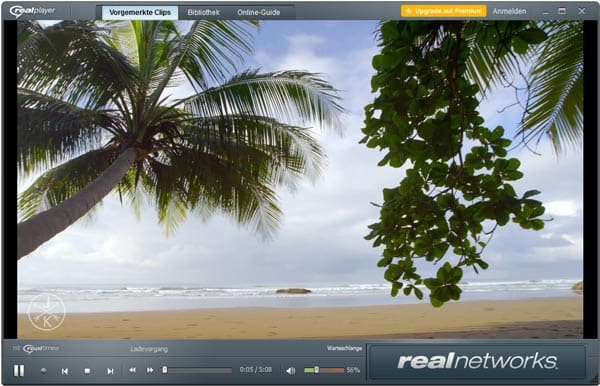Viewport: 600px width, 386px height.
Task: Click Upgrade auf Premium button
Action: (x=444, y=11)
